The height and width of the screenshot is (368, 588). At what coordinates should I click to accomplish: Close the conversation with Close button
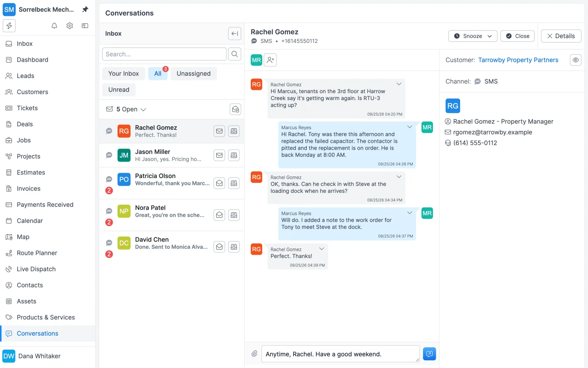(x=517, y=36)
